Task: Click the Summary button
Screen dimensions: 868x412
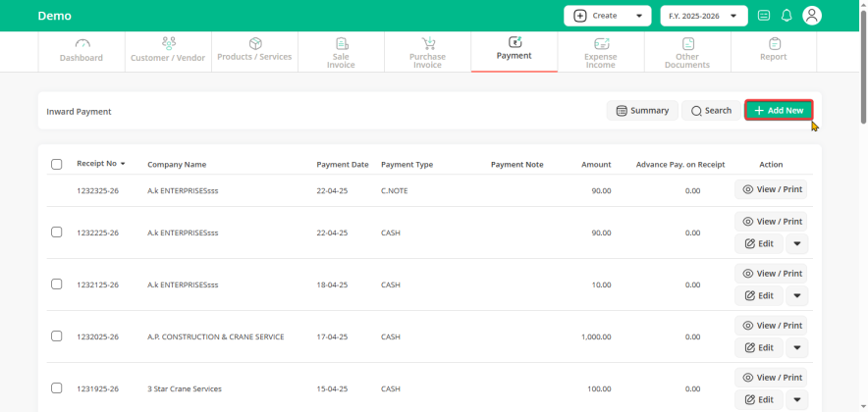Action: (642, 111)
